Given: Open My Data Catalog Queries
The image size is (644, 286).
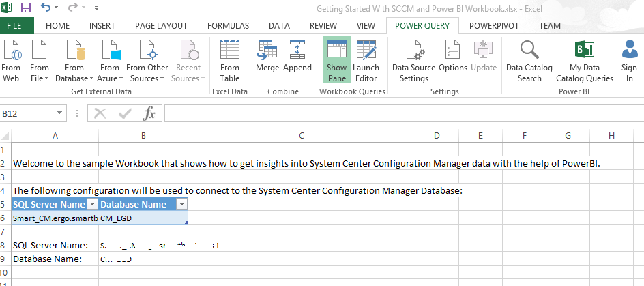Looking at the screenshot, I should (x=585, y=61).
